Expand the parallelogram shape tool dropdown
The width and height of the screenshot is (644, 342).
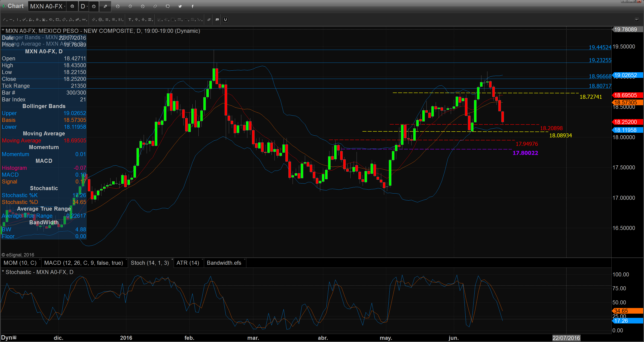(67, 21)
